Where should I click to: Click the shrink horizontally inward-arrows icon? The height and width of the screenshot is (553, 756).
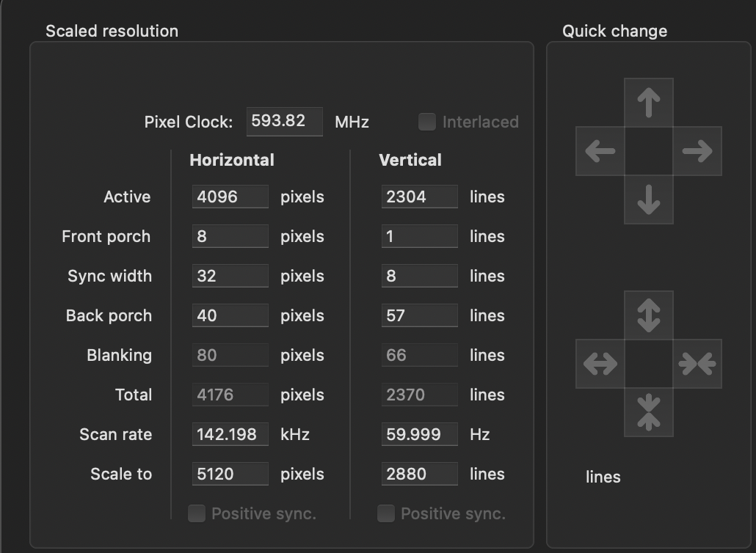click(x=697, y=364)
